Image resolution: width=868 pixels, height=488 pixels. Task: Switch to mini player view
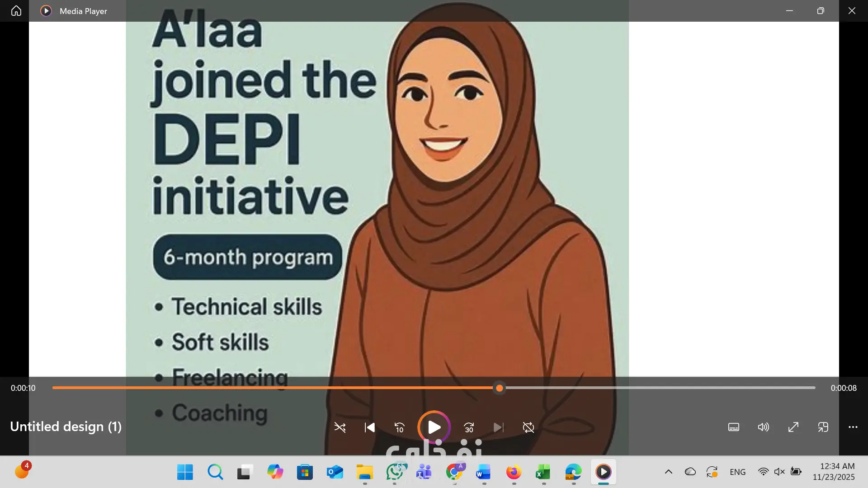(x=823, y=427)
